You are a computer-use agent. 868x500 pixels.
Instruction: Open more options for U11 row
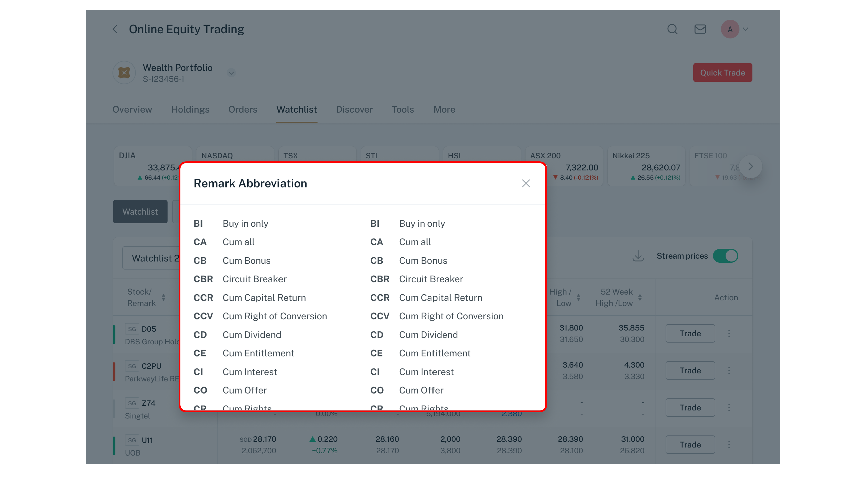(729, 444)
